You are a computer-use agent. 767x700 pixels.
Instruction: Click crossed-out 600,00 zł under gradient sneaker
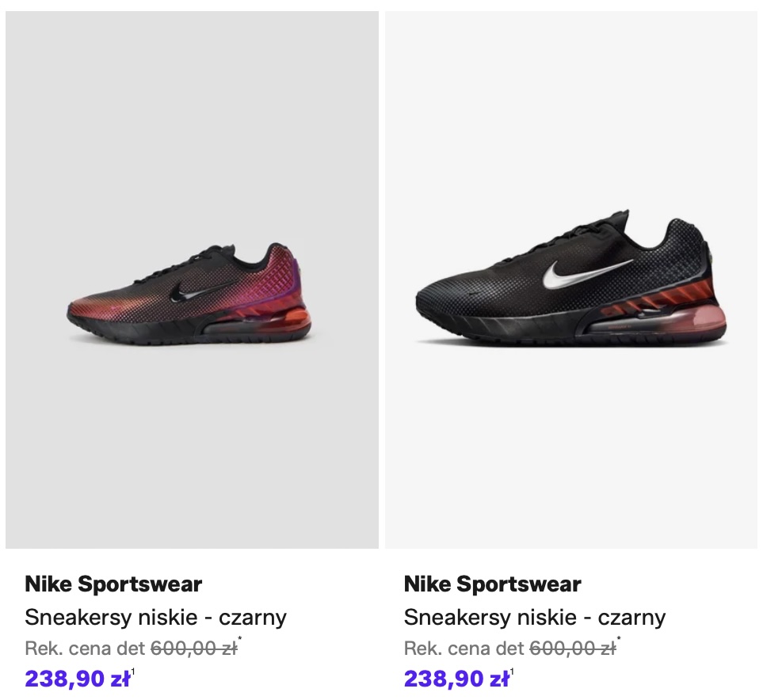point(193,649)
